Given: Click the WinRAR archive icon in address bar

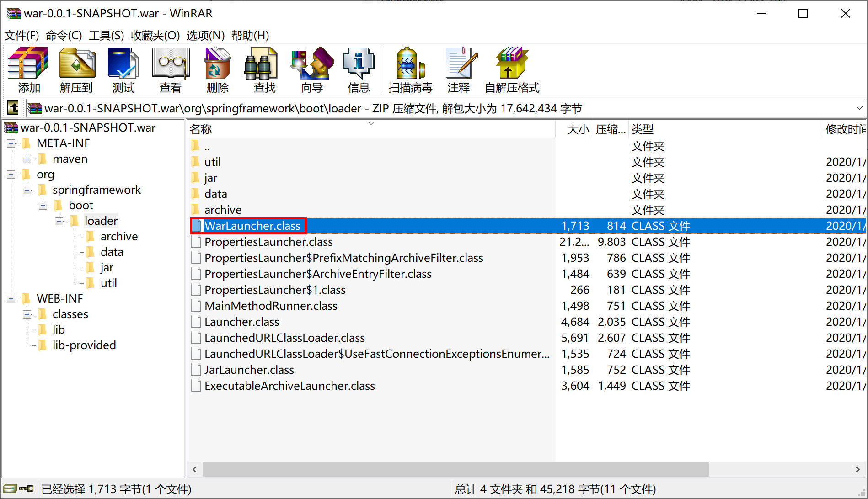Looking at the screenshot, I should tap(35, 108).
